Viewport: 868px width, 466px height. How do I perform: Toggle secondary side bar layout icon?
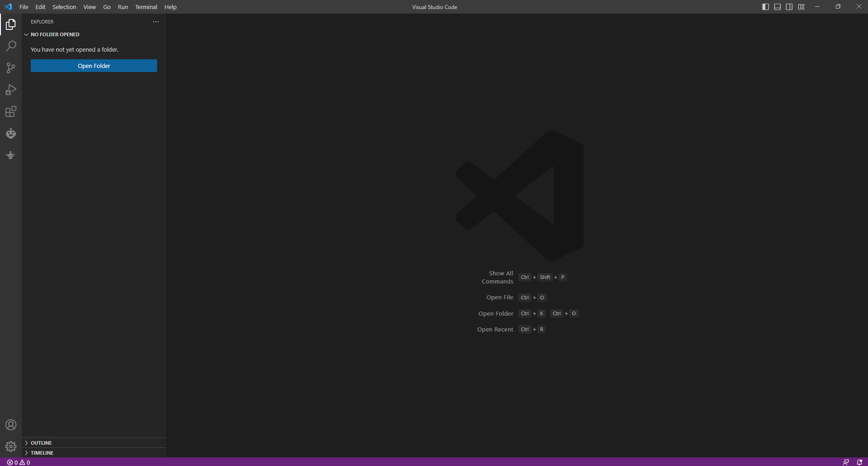click(789, 7)
